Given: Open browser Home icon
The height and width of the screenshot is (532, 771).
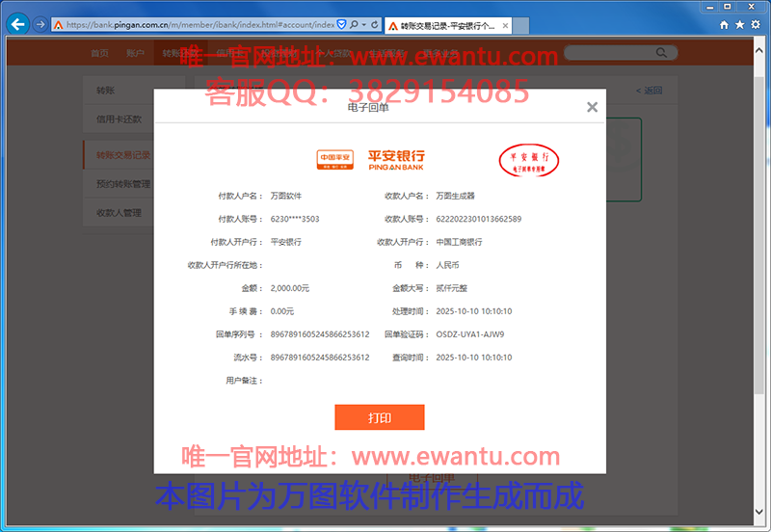Looking at the screenshot, I should pyautogui.click(x=724, y=25).
